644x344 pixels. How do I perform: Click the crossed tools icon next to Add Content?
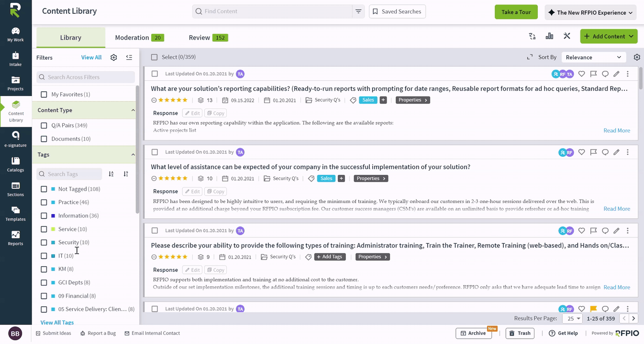tap(567, 36)
